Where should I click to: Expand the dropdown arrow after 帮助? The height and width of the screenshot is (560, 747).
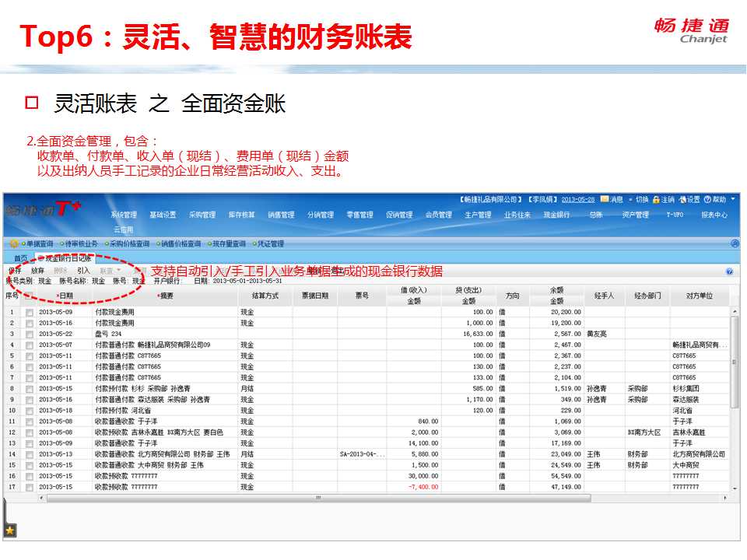[x=733, y=199]
